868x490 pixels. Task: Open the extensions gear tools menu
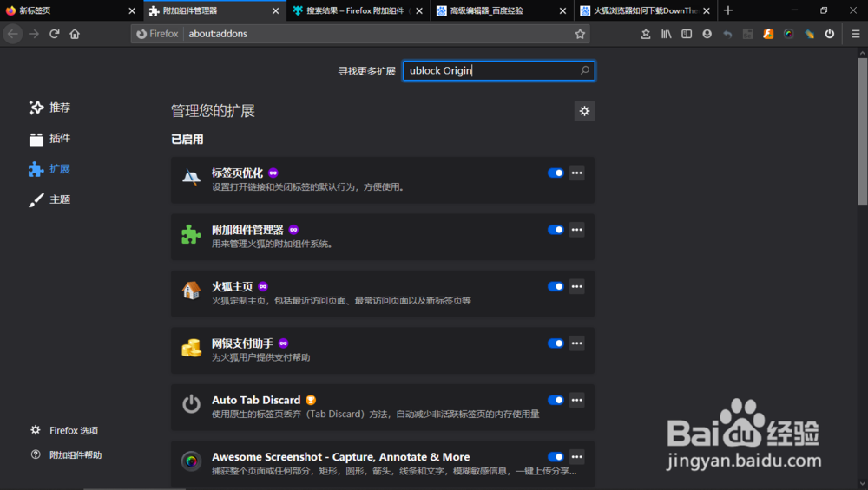click(584, 111)
